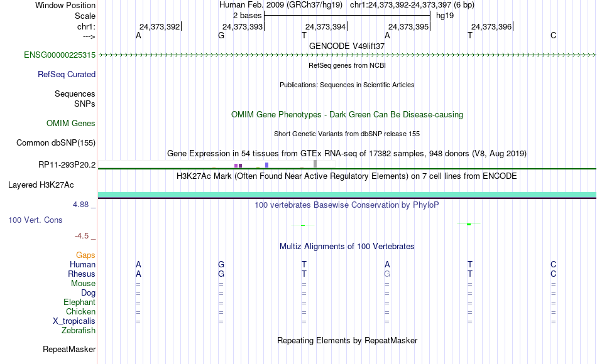Click the GTEx Gene Expression track title
Viewport: 597px width, 364px height.
coord(347,154)
